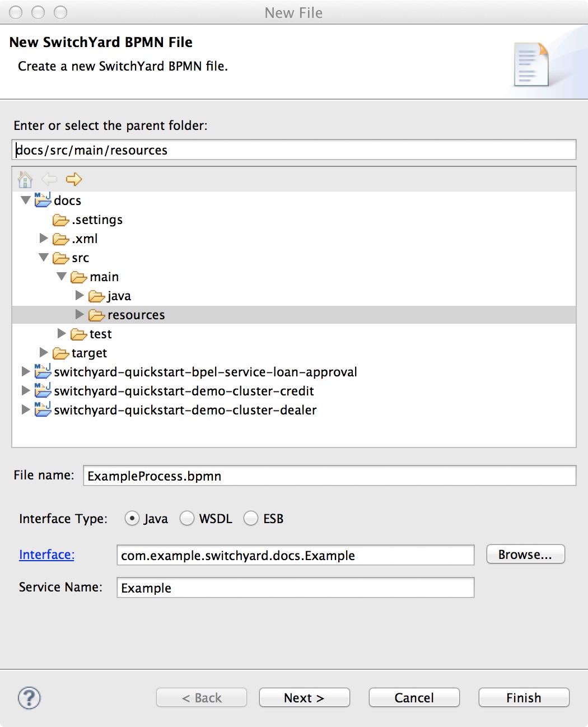The width and height of the screenshot is (588, 727).
Task: Select the resources folder label
Action: [136, 315]
